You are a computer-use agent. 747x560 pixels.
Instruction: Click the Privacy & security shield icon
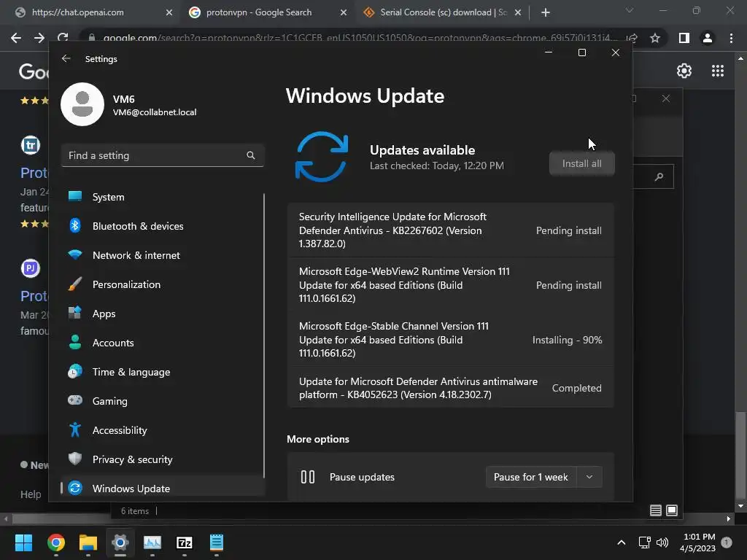tap(75, 459)
